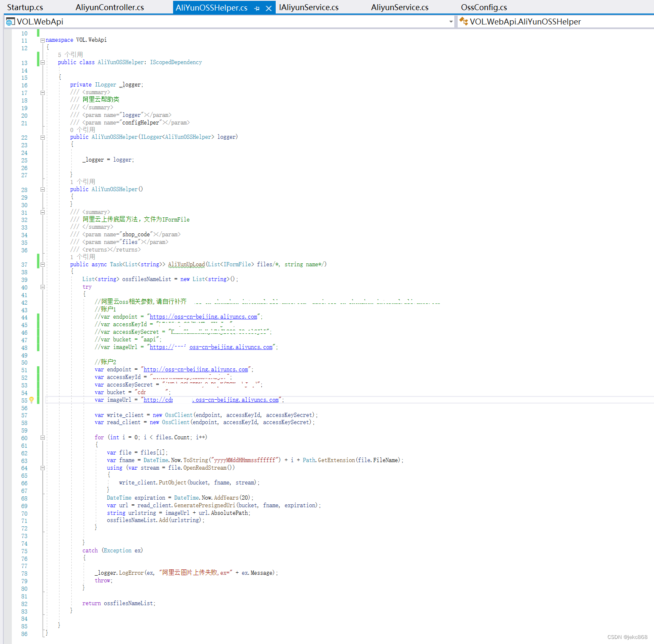Screen dimensions: 654x644
Task: Click the 'var fname = DateTime.Now.ToString' line
Action: pos(255,460)
